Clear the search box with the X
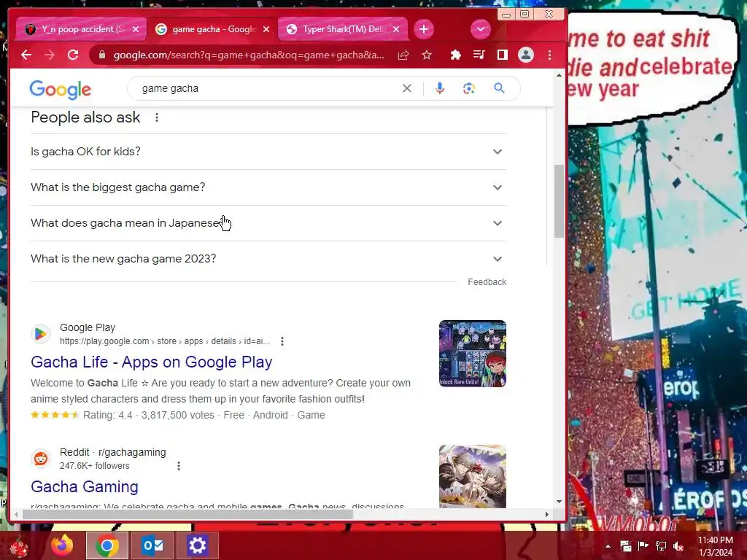Viewport: 747px width, 560px height. pyautogui.click(x=407, y=88)
